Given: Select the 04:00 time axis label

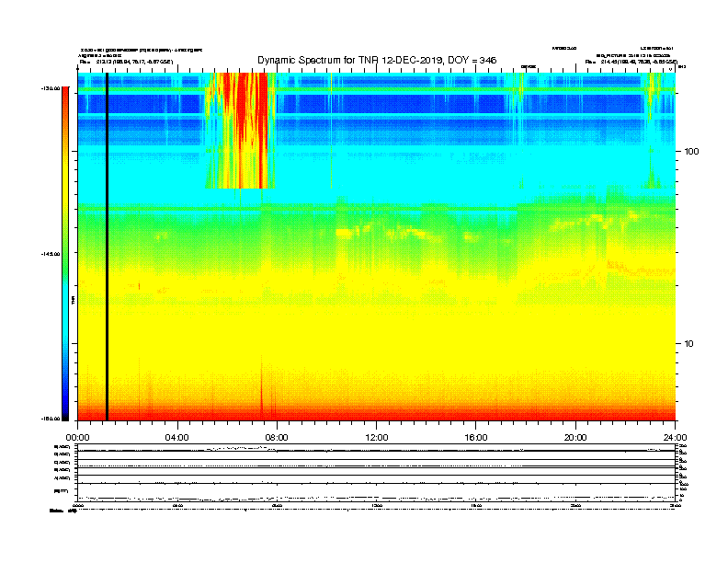Looking at the screenshot, I should pyautogui.click(x=177, y=438).
